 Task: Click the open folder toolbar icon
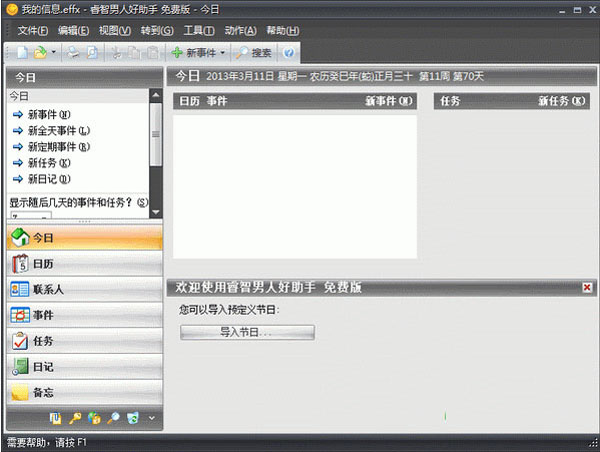click(x=40, y=52)
